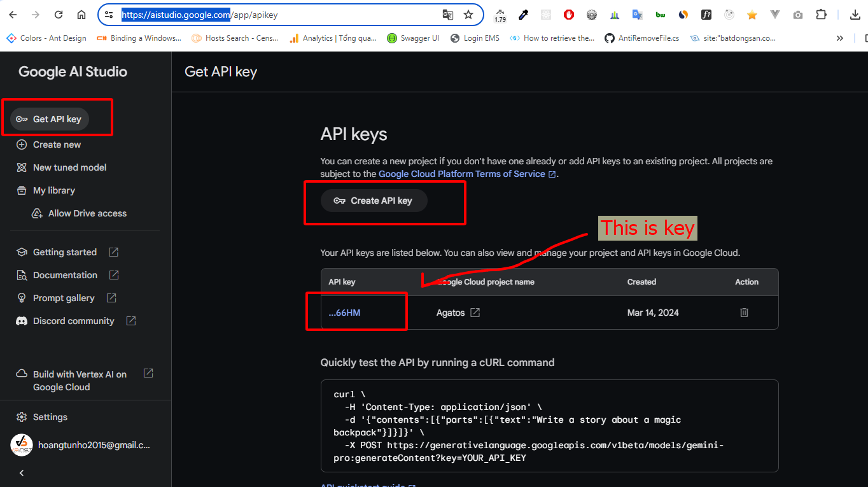Show more bookmarks with double chevron
This screenshot has width=868, height=487.
pyautogui.click(x=840, y=38)
